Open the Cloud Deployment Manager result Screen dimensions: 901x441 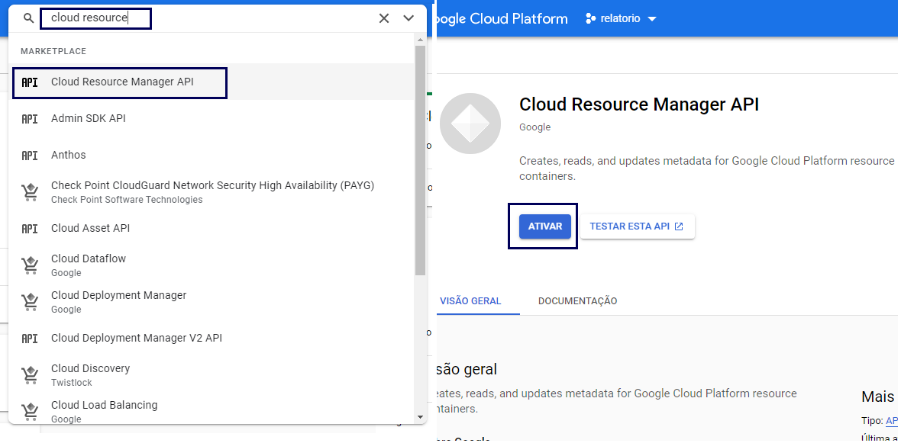click(211, 302)
